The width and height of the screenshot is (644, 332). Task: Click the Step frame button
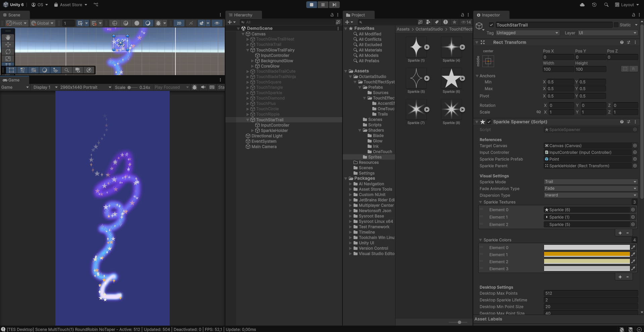pos(334,5)
